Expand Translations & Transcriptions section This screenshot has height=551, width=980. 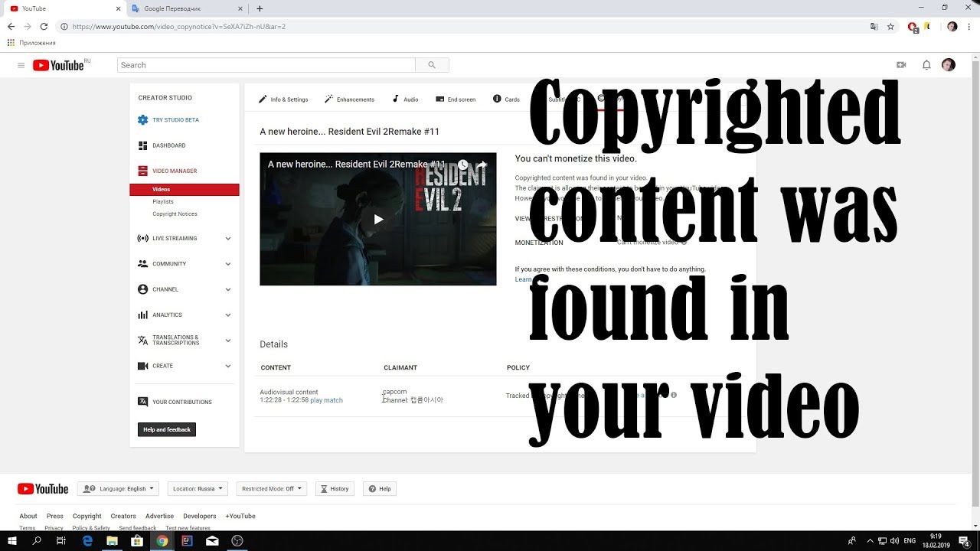pos(228,341)
